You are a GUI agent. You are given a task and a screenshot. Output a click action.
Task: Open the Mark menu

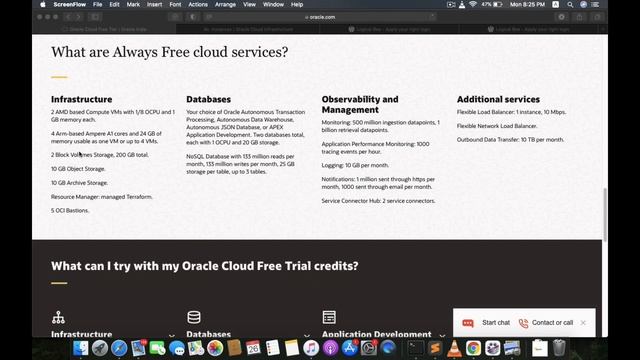pyautogui.click(x=133, y=4)
